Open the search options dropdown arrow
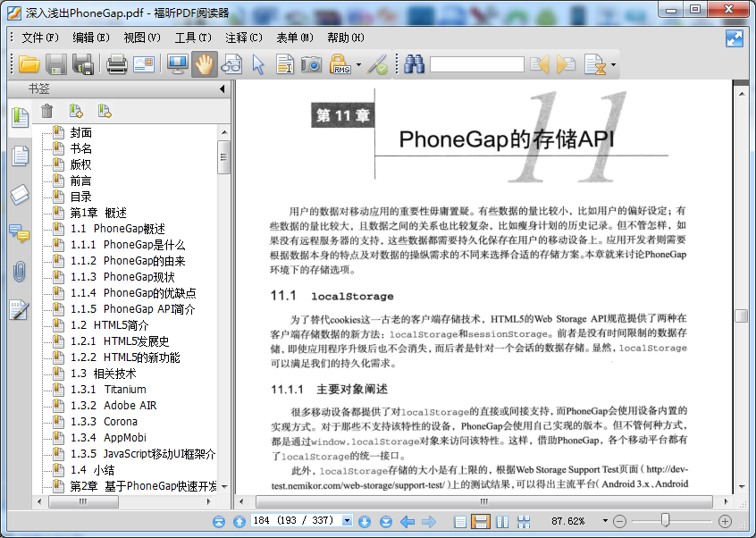The height and width of the screenshot is (538, 756). [613, 64]
